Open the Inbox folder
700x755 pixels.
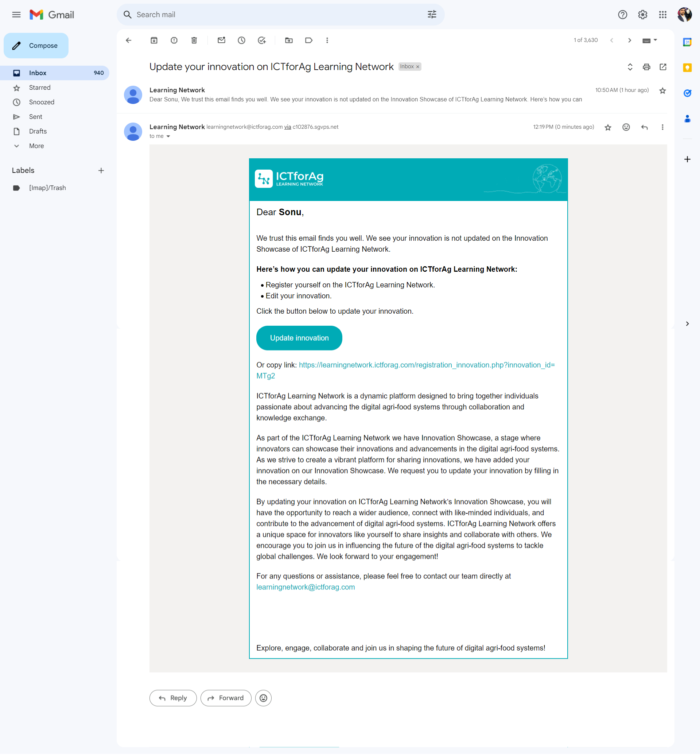[55, 73]
